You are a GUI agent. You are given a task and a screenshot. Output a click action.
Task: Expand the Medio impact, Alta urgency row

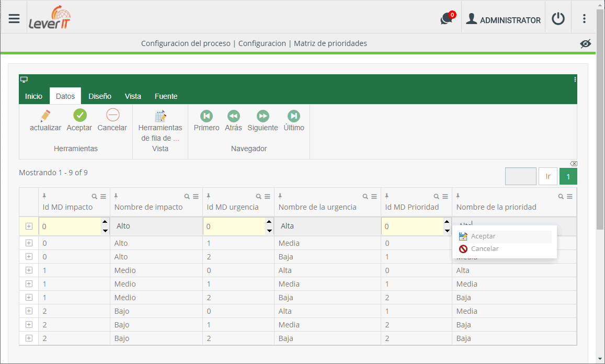[x=29, y=270]
